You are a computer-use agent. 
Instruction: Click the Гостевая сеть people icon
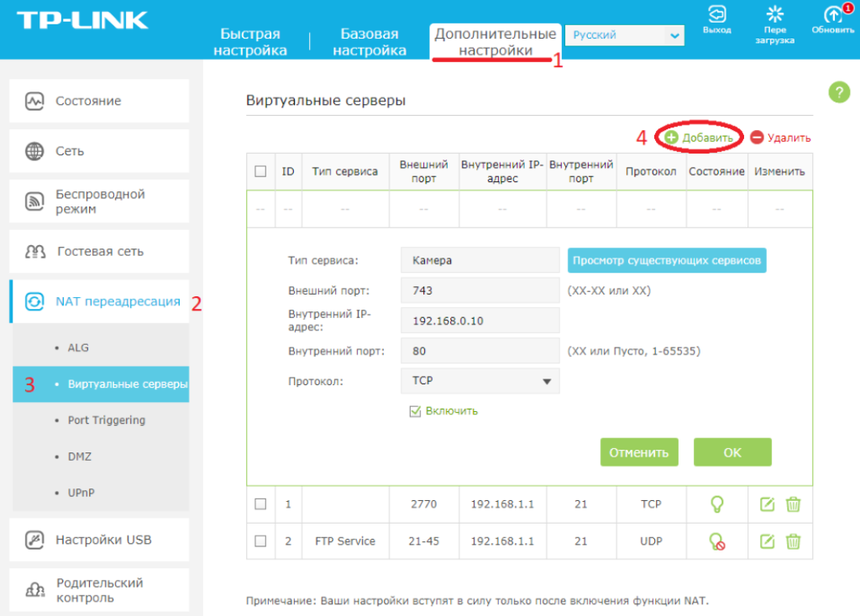(35, 252)
